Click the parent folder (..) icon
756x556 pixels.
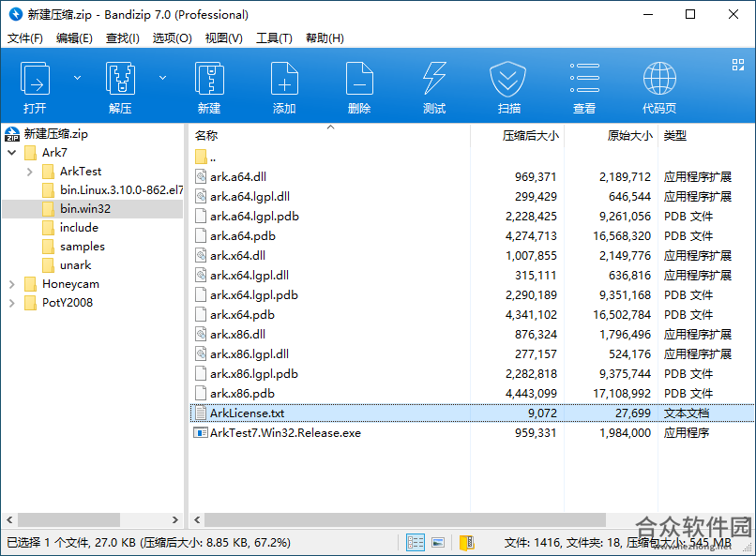click(201, 158)
